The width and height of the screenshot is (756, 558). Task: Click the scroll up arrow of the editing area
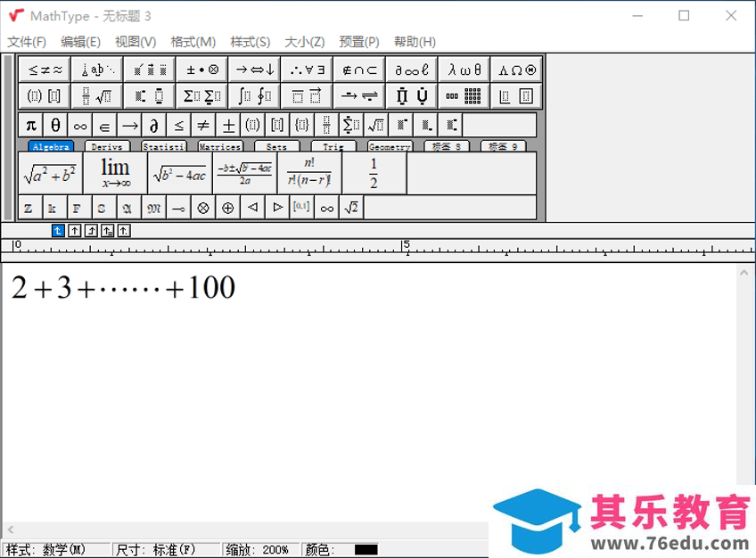(x=744, y=273)
